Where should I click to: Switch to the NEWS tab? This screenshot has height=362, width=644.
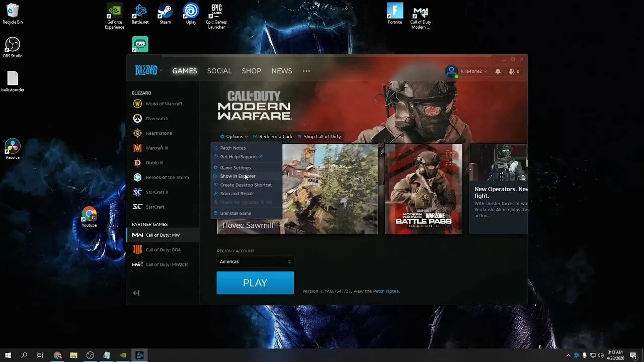(x=282, y=71)
